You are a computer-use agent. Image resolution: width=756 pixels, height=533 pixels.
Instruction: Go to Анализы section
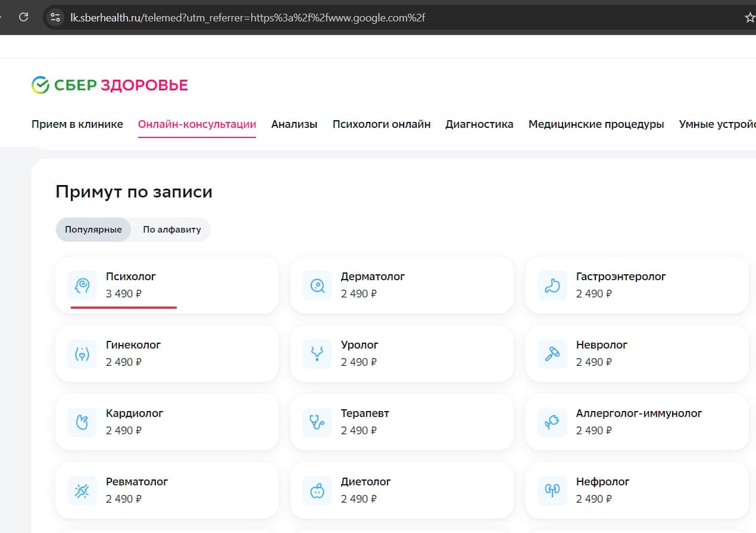coord(294,124)
